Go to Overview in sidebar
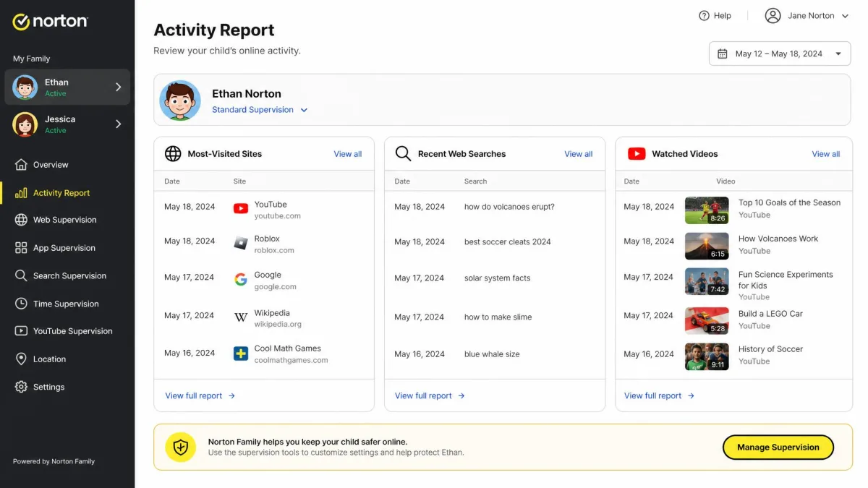 pos(51,165)
